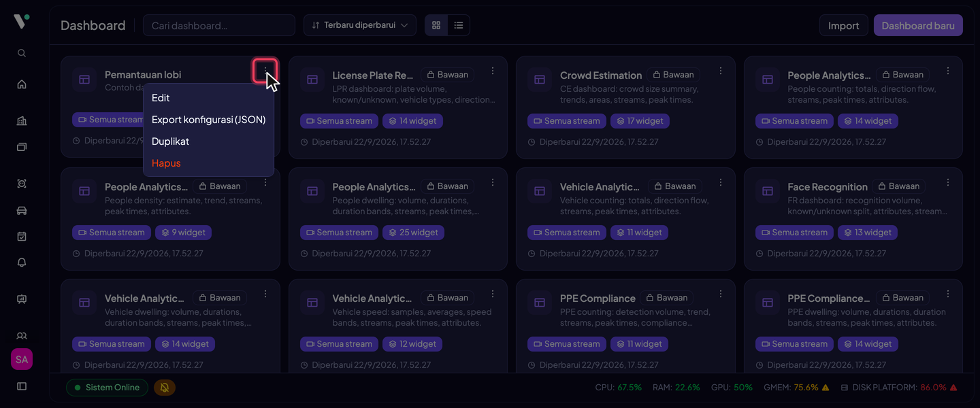This screenshot has width=980, height=408.
Task: Open the Face Recognition dashboard title
Action: point(828,187)
